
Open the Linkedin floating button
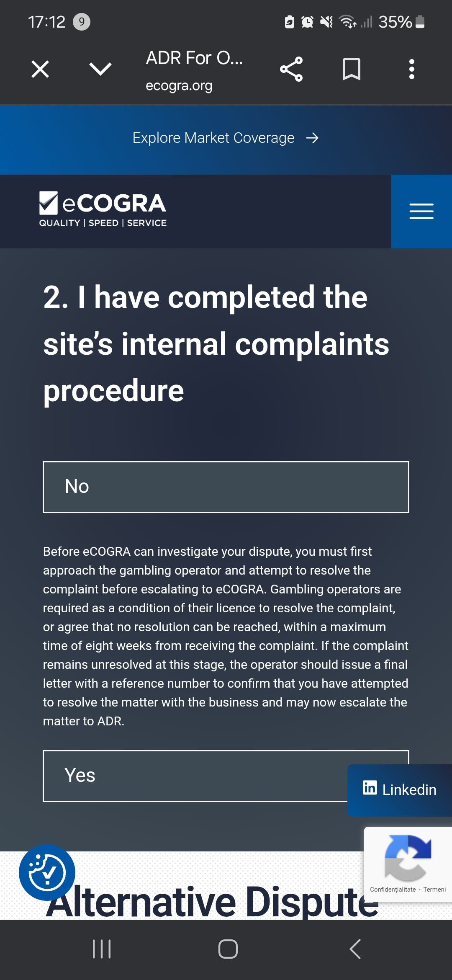point(400,790)
